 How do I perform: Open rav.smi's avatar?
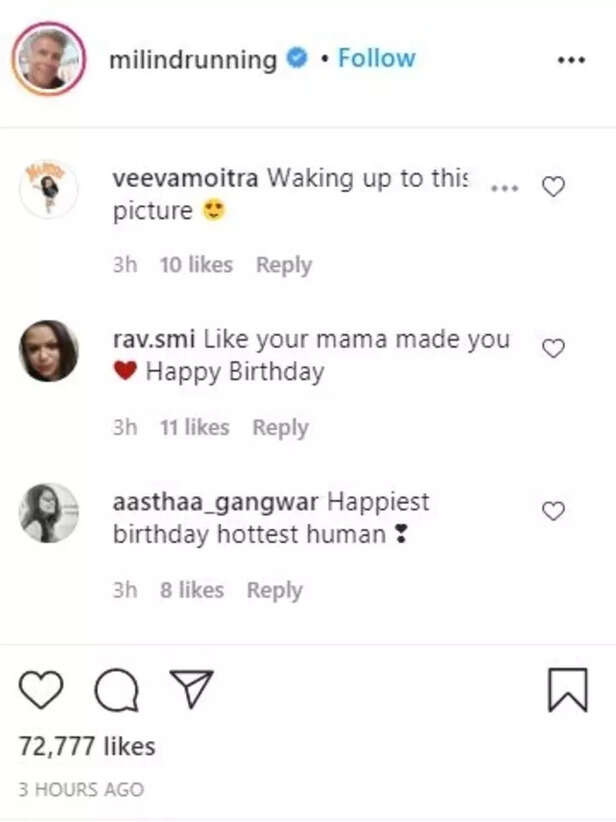pyautogui.click(x=49, y=351)
